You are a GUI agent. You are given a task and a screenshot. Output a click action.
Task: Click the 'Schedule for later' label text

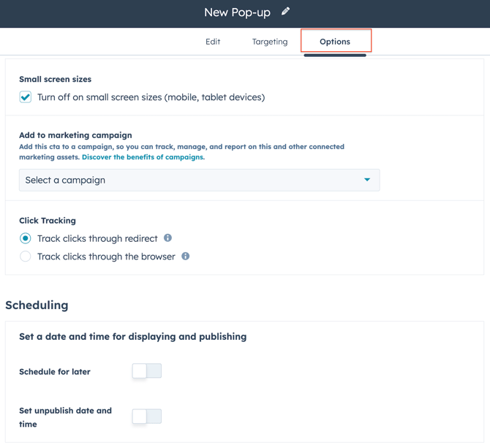tap(55, 372)
